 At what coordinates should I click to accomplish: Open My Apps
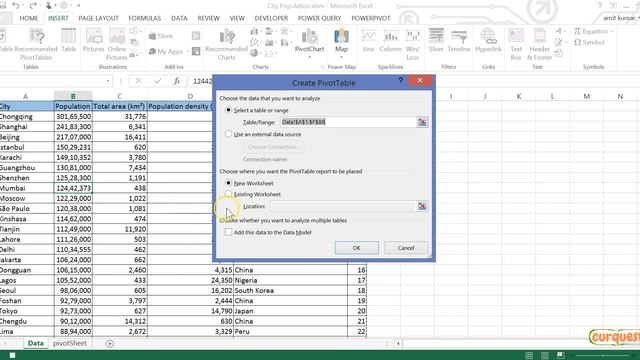coord(166,51)
